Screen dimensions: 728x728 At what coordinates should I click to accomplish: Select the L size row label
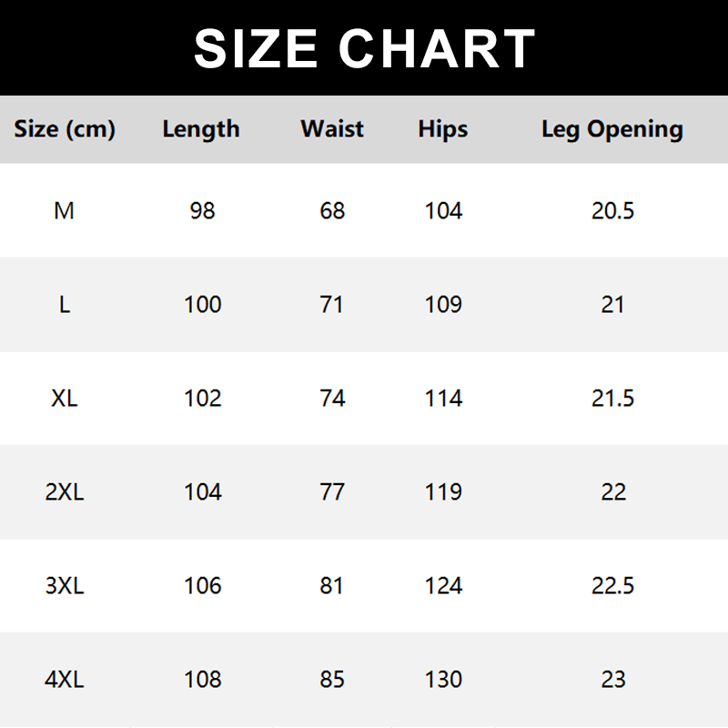(65, 305)
